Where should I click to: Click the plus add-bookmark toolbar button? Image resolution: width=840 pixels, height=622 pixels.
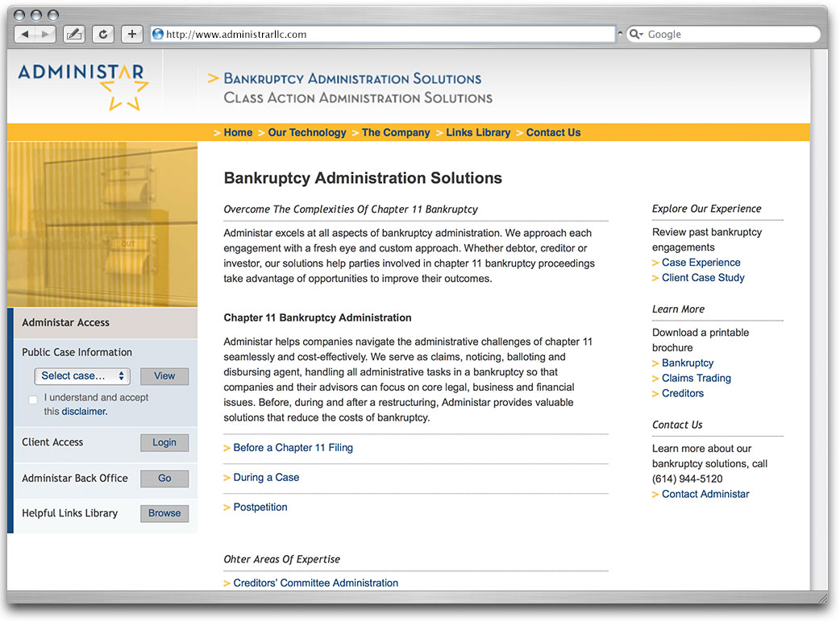coord(131,35)
